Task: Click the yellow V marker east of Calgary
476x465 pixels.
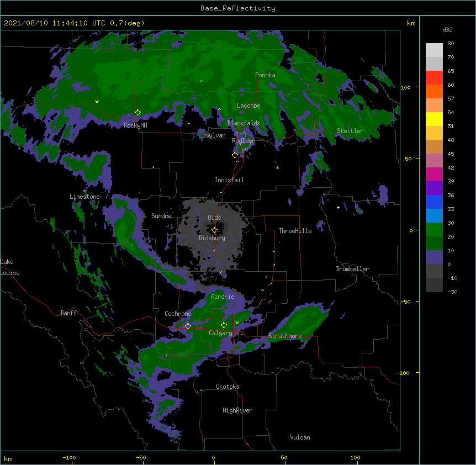Action: point(237,323)
